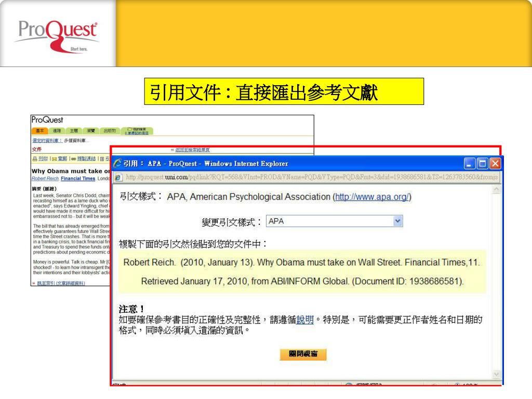Screen dimensions: 532x399
Task: Open the 列印 link
Action: pyautogui.click(x=43, y=158)
